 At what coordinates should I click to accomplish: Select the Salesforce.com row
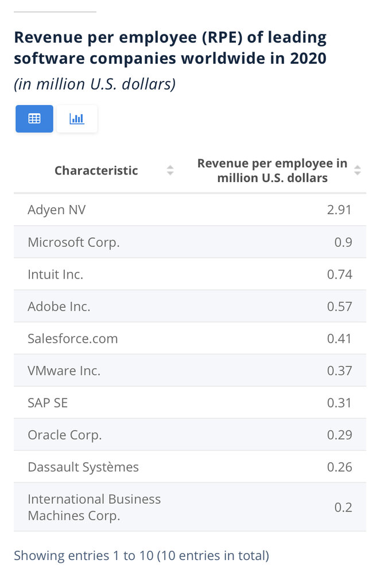(190, 338)
